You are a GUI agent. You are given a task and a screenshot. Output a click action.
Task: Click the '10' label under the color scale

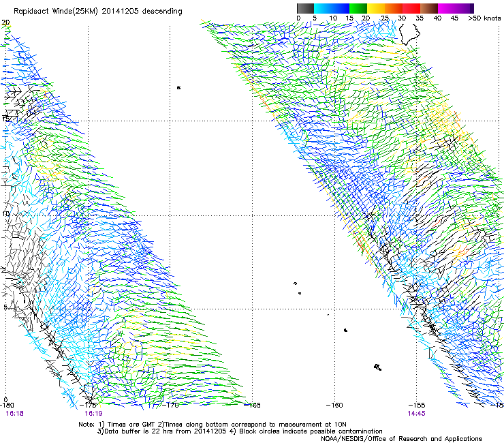(333, 18)
